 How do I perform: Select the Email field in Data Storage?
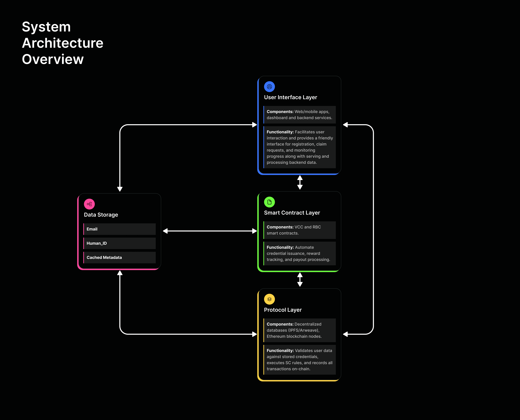click(x=120, y=229)
